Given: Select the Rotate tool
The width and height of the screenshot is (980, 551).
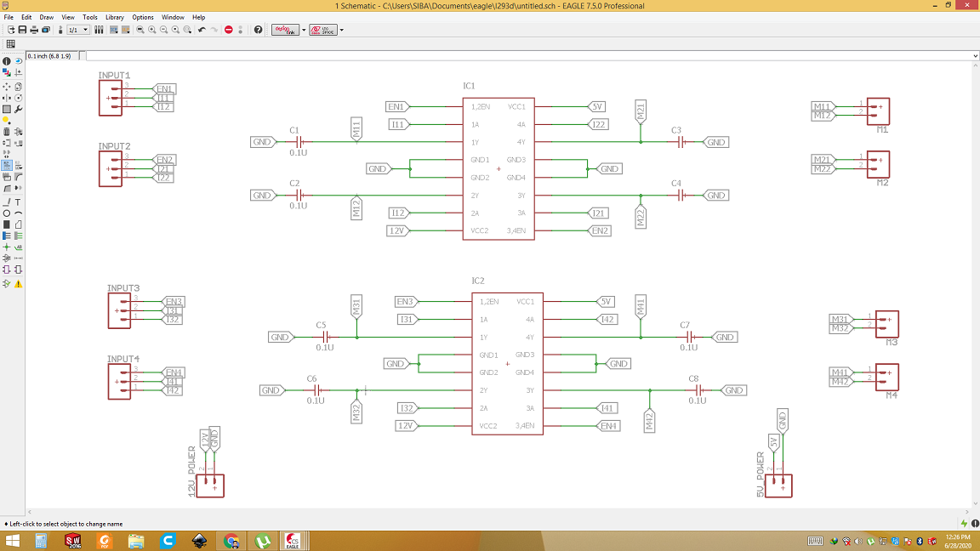Looking at the screenshot, I should [18, 98].
